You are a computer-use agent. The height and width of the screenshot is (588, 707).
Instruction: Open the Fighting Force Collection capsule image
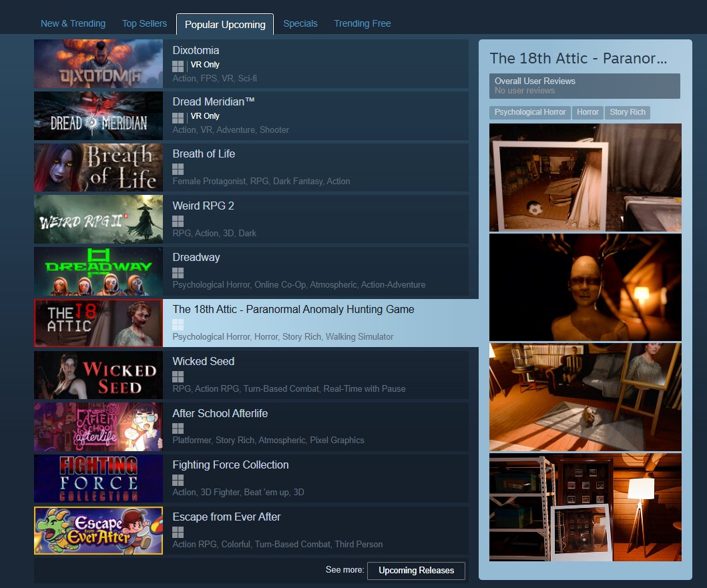98,479
